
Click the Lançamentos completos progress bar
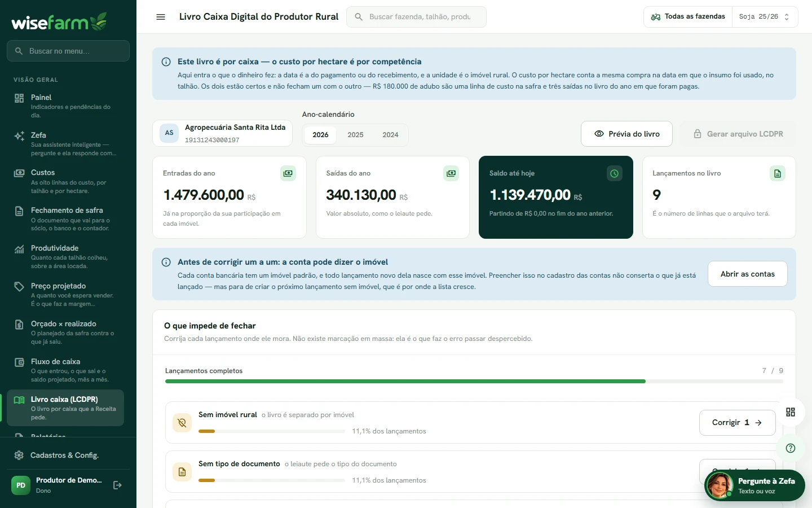coord(474,382)
